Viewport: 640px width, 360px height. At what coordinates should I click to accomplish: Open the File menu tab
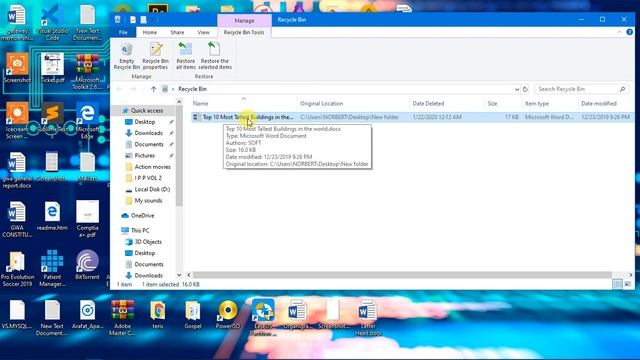123,32
